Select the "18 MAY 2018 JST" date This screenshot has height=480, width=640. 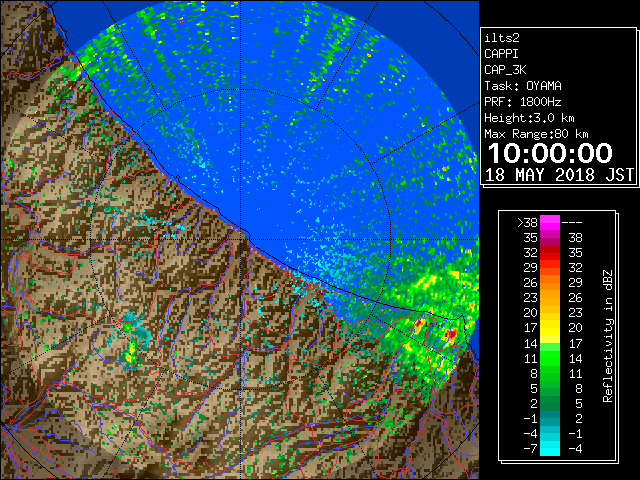(x=559, y=175)
